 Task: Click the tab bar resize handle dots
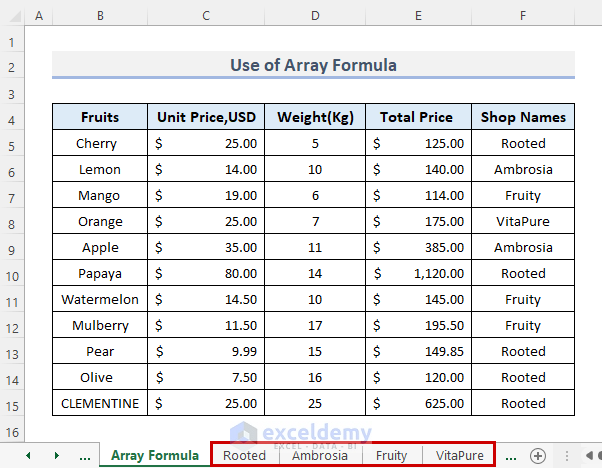pyautogui.click(x=567, y=455)
